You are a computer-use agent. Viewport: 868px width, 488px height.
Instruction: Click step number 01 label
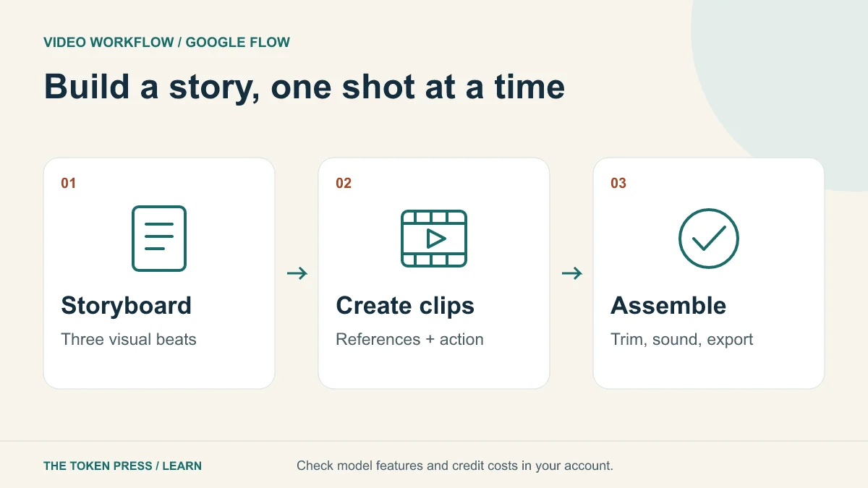(x=68, y=184)
